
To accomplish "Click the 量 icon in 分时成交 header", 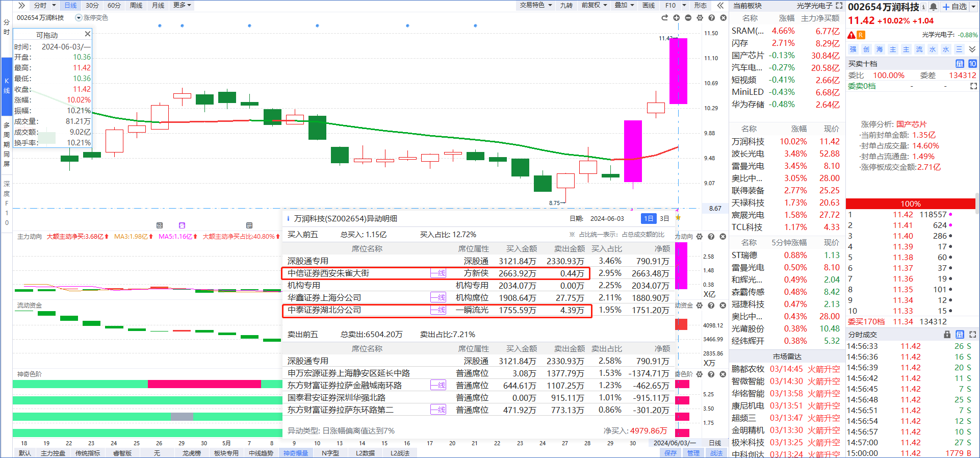I will pos(960,335).
